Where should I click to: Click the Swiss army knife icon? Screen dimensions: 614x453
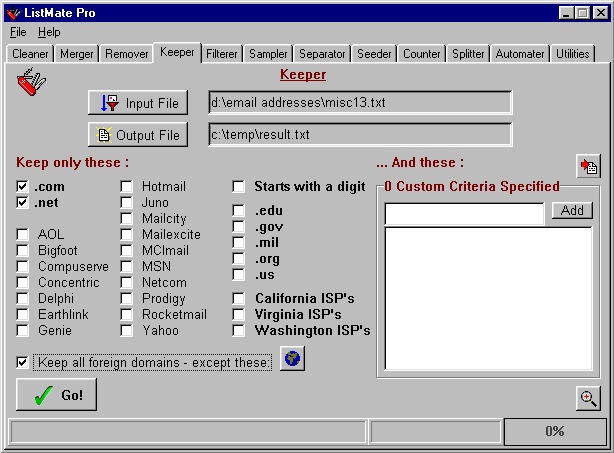pos(33,83)
